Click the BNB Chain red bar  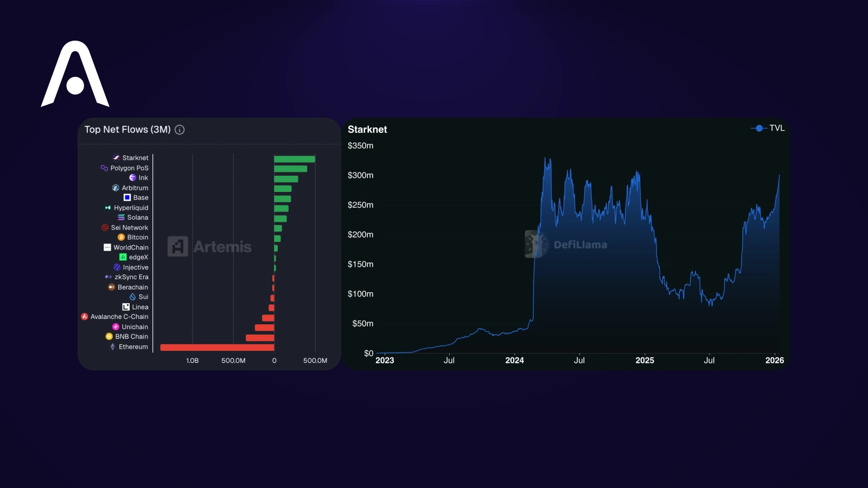[260, 338]
